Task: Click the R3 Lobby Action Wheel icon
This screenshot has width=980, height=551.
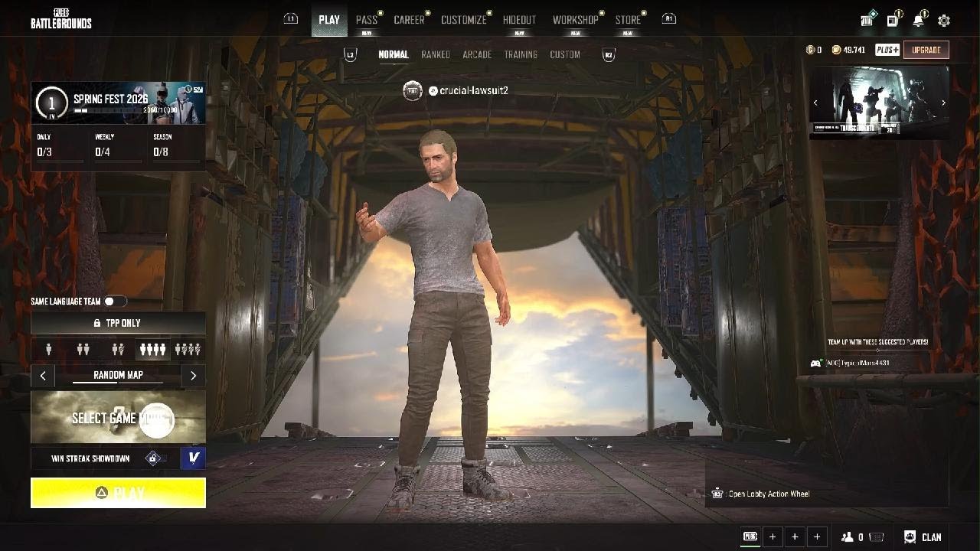Action: point(717,494)
